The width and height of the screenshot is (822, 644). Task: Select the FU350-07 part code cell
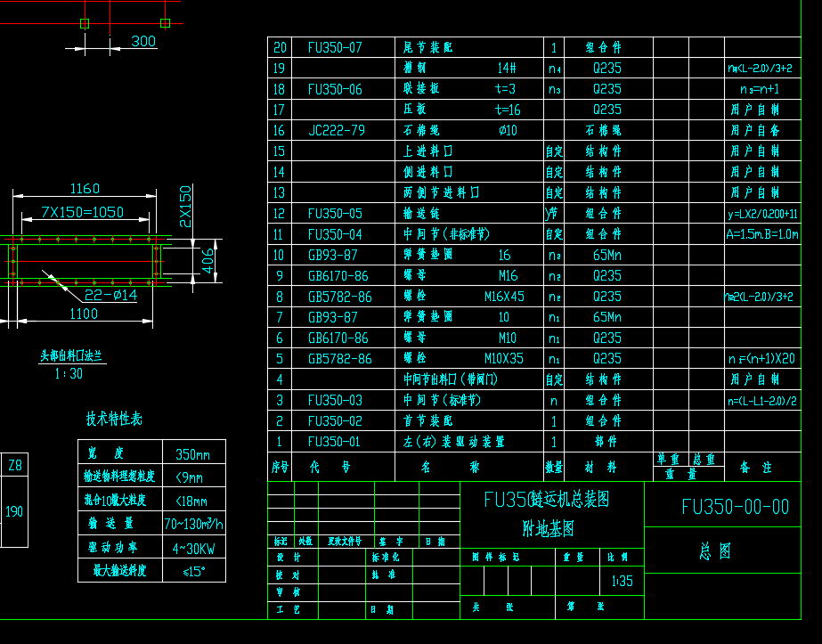tap(335, 48)
